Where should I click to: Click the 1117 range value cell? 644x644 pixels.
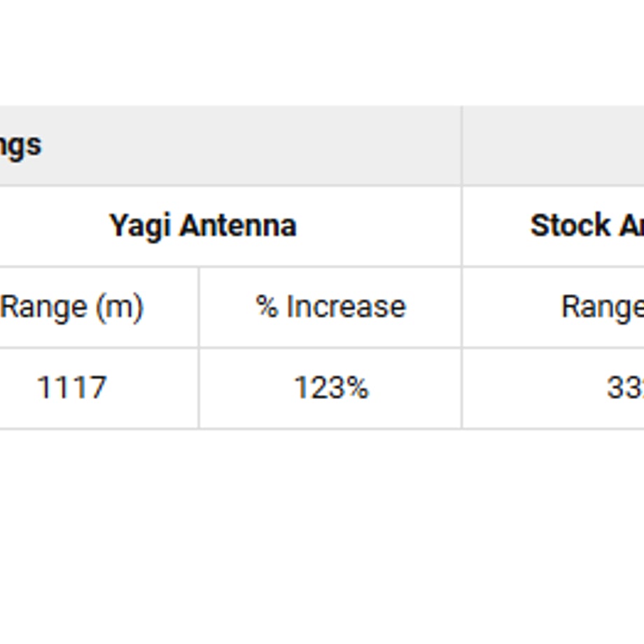tap(71, 388)
